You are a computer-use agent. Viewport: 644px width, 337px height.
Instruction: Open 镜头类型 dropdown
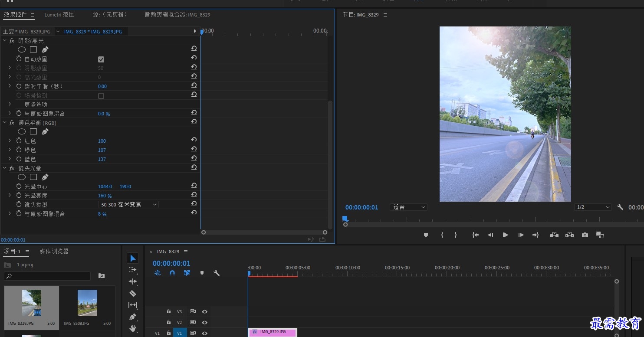tap(128, 204)
